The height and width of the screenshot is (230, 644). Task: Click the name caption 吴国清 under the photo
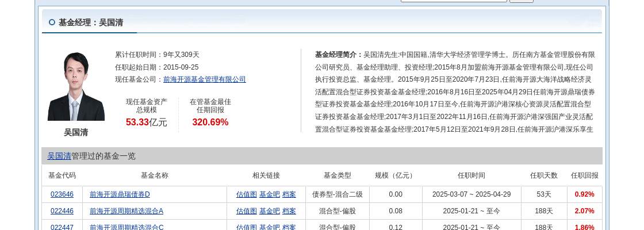pyautogui.click(x=76, y=132)
